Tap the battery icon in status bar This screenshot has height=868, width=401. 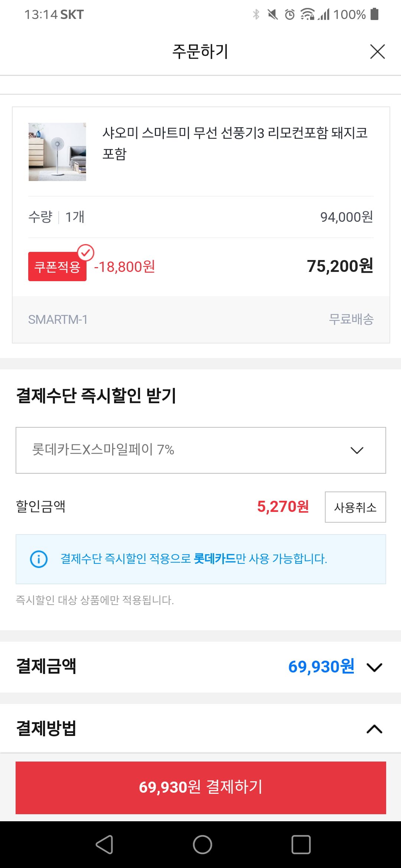pyautogui.click(x=374, y=14)
